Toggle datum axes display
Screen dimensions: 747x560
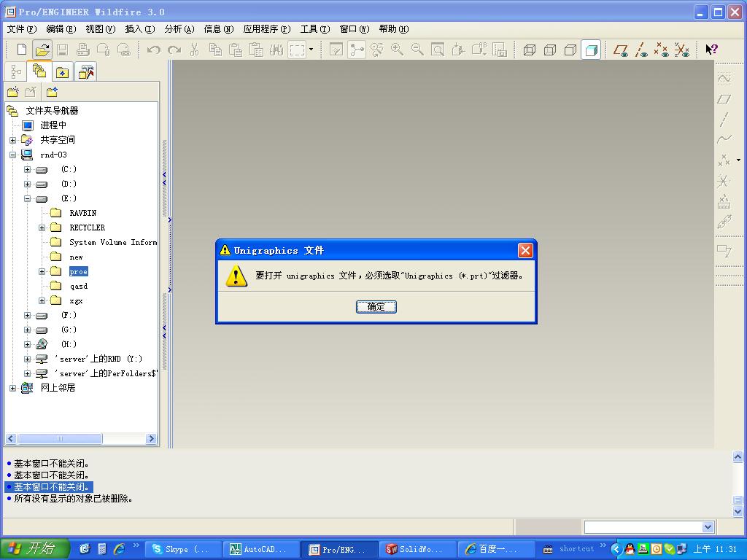tap(641, 50)
